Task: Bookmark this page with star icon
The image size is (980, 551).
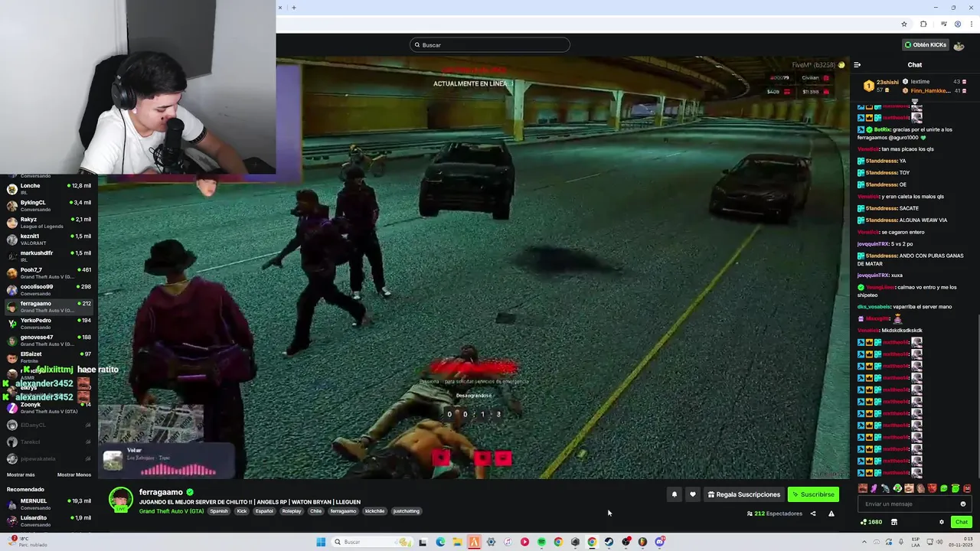Action: 904,24
